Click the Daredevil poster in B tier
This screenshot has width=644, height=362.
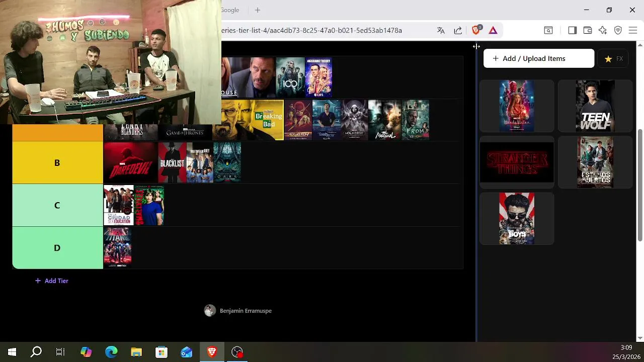131,162
